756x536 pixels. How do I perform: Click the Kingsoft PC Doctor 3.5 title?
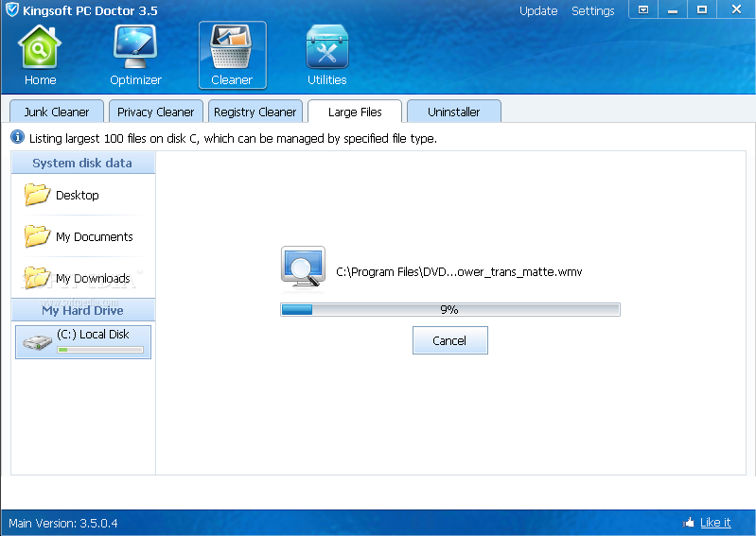[90, 10]
